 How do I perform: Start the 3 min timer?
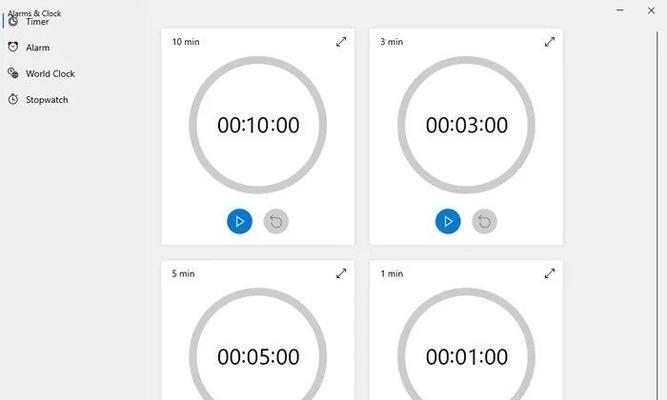coord(448,221)
